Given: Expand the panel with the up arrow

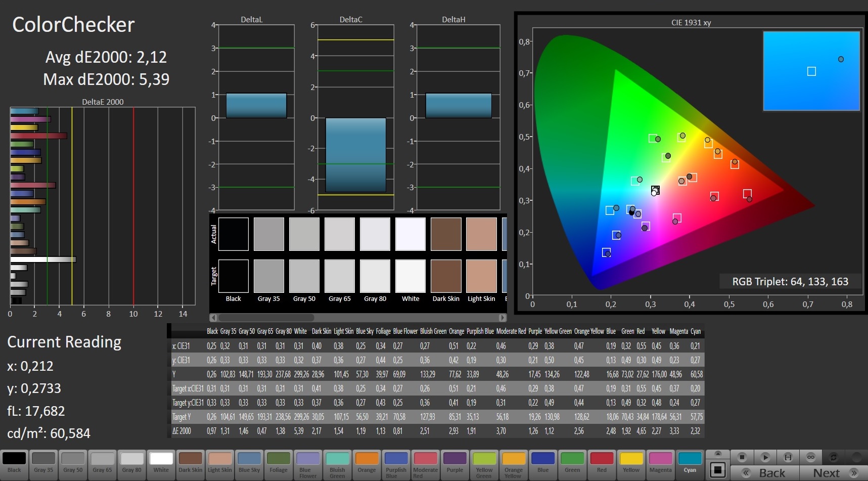Looking at the screenshot, I should click(718, 454).
